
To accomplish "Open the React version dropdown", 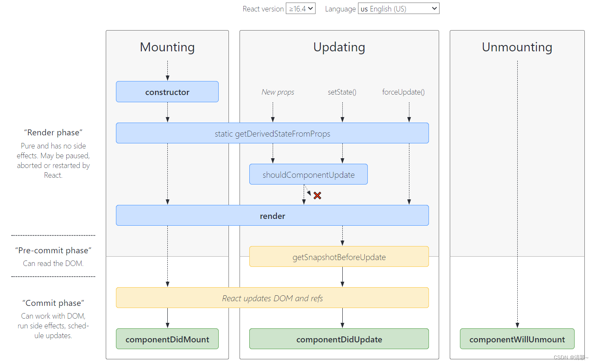I will tap(301, 8).
